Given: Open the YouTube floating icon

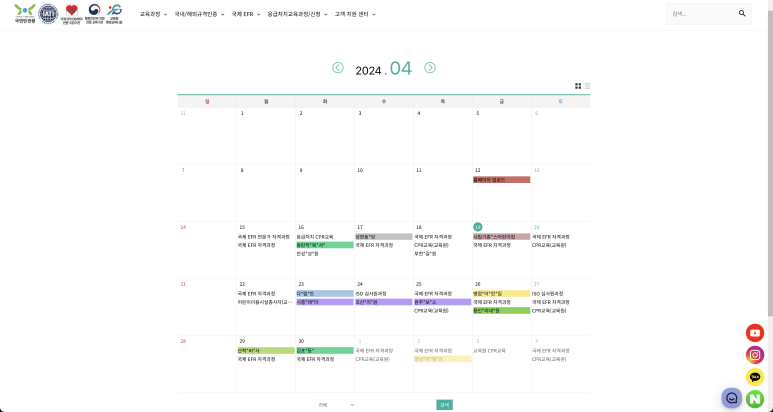Looking at the screenshot, I should click(x=755, y=333).
